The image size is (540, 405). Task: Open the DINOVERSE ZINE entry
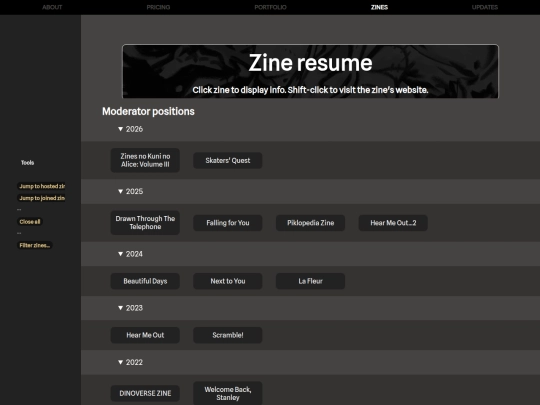tap(145, 393)
